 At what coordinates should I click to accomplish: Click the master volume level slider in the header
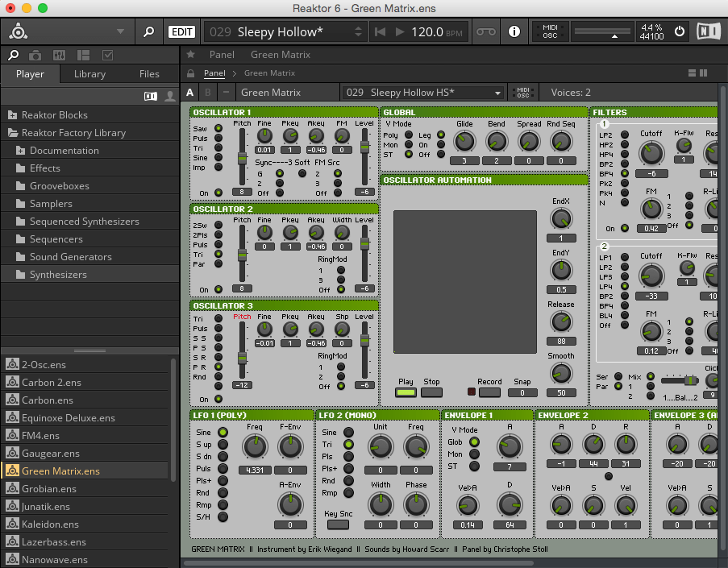[x=601, y=32]
